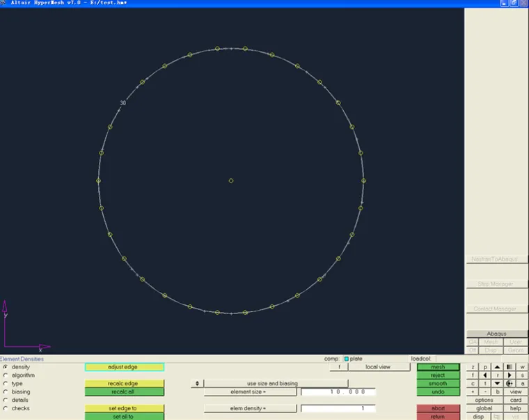Open the card editor button
The image size is (529, 420).
pyautogui.click(x=516, y=400)
